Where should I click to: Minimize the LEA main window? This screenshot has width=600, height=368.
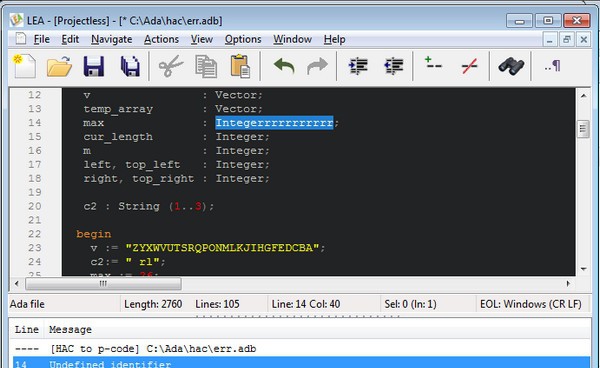pos(519,20)
